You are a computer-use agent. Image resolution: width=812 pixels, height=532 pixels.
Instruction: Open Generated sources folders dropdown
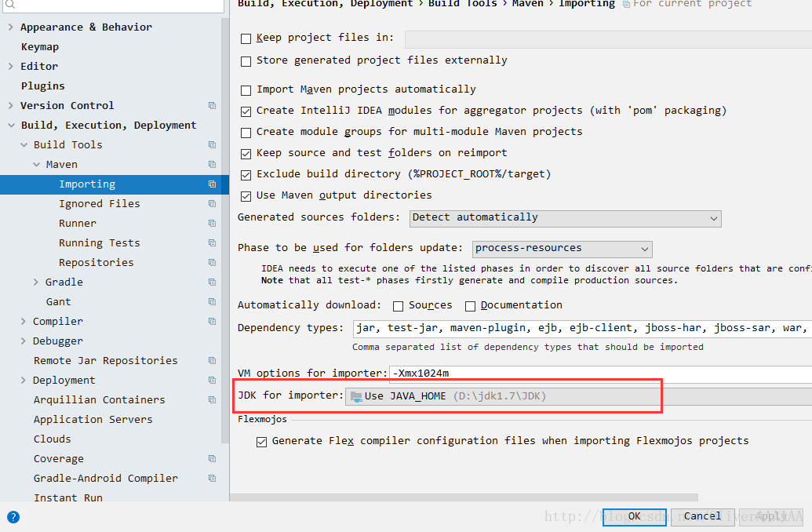coord(565,219)
